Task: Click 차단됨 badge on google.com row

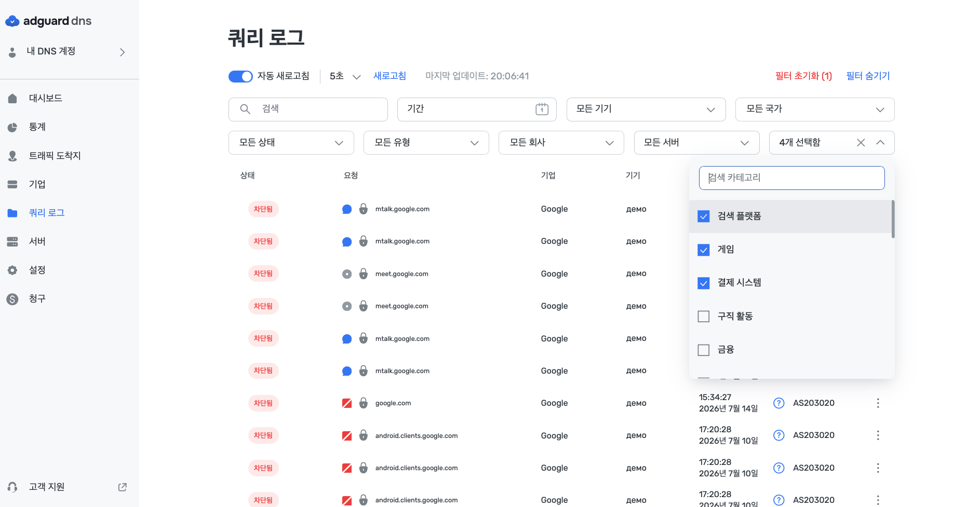Action: click(263, 403)
